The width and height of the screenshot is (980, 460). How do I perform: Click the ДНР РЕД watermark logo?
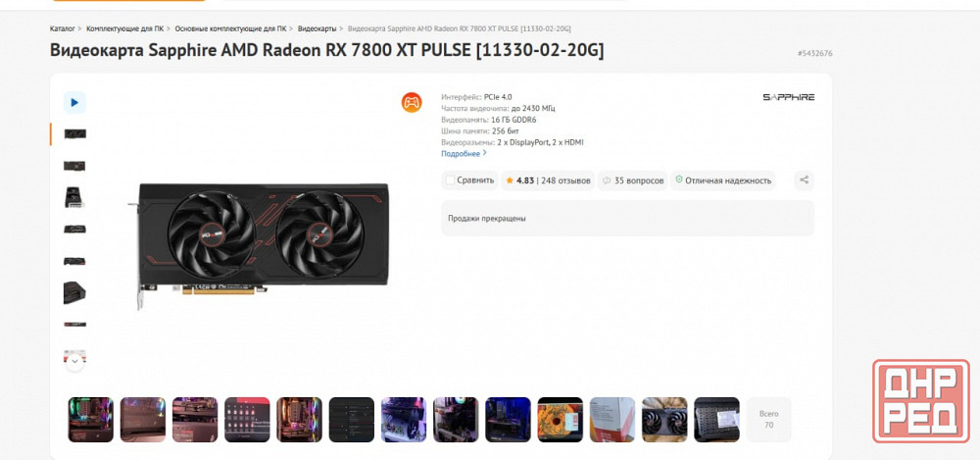click(920, 401)
